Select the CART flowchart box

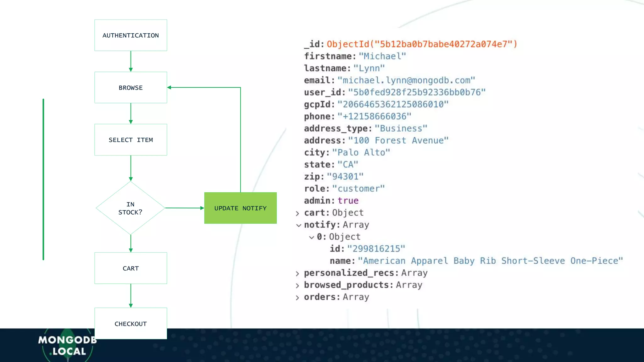point(130,268)
